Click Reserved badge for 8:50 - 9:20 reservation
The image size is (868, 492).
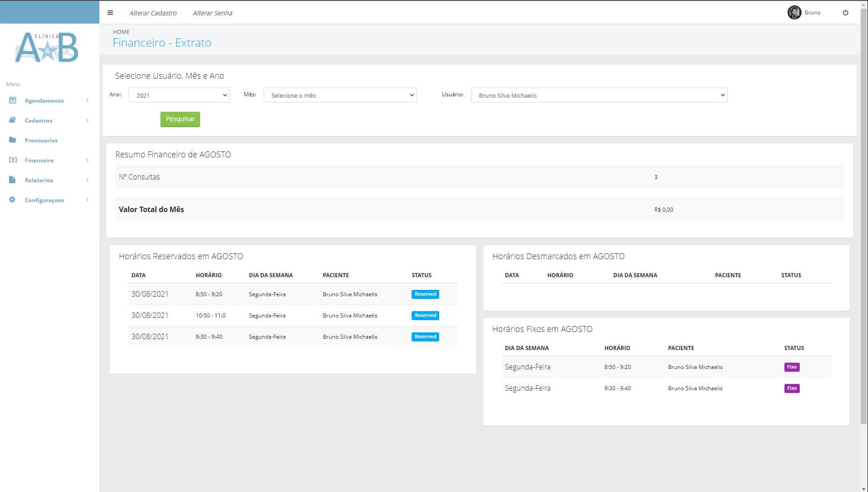tap(425, 294)
